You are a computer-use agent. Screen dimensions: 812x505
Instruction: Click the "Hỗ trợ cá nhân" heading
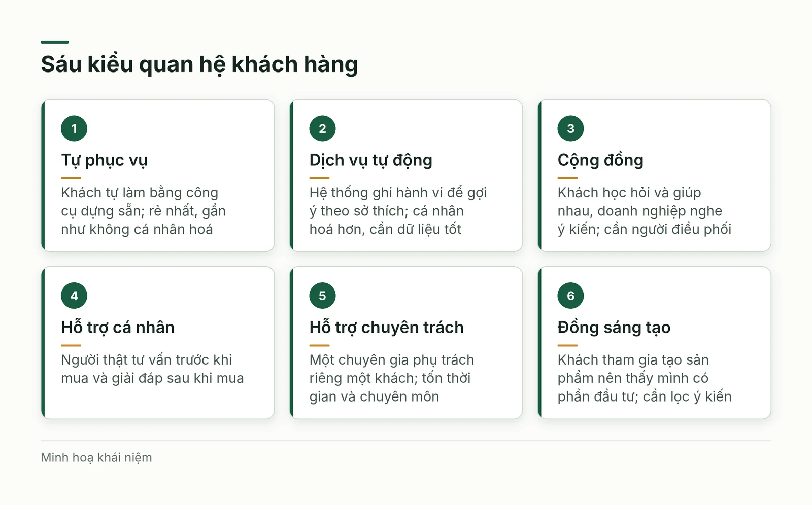[x=118, y=328]
